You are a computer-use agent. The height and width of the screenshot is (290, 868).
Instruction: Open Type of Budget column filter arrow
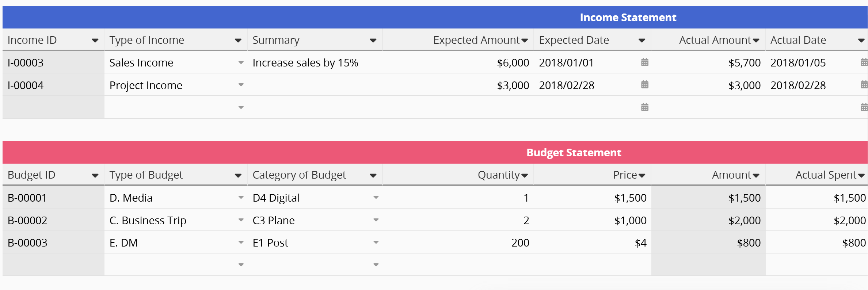[x=238, y=176]
